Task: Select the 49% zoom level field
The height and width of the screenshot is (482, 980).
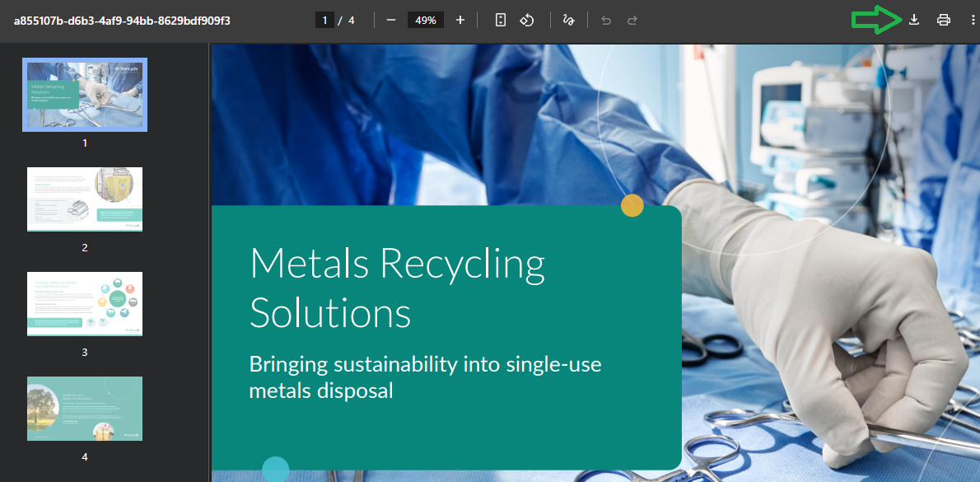Action: click(x=426, y=20)
